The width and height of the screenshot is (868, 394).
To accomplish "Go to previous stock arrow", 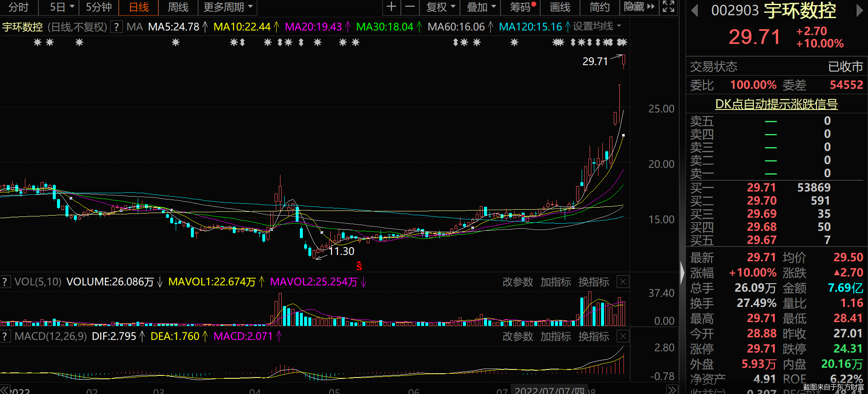I will click(694, 11).
